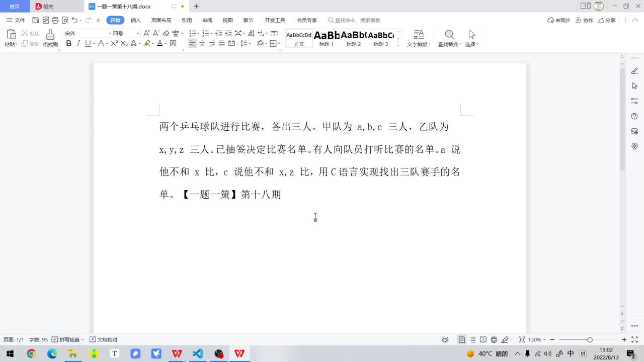Toggle Italic formatting

coord(78,44)
